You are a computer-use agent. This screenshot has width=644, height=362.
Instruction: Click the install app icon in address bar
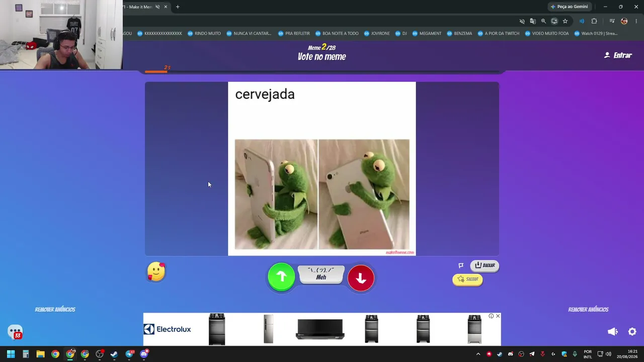554,21
